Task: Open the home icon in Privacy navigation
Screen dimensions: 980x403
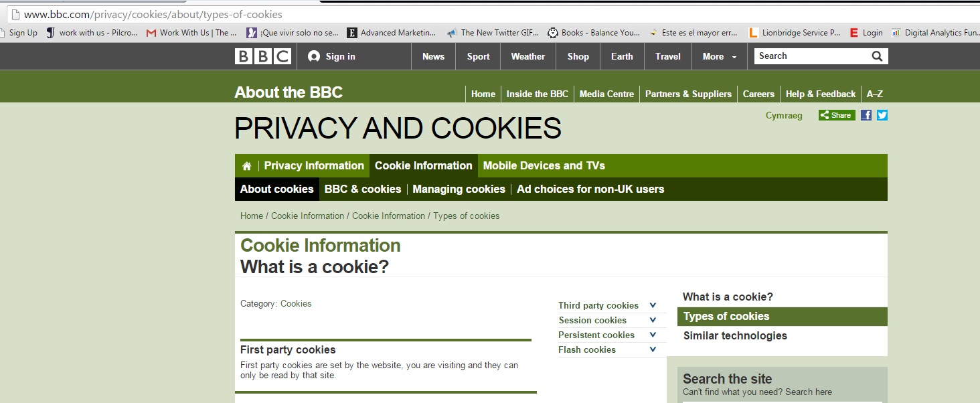Action: tap(246, 166)
